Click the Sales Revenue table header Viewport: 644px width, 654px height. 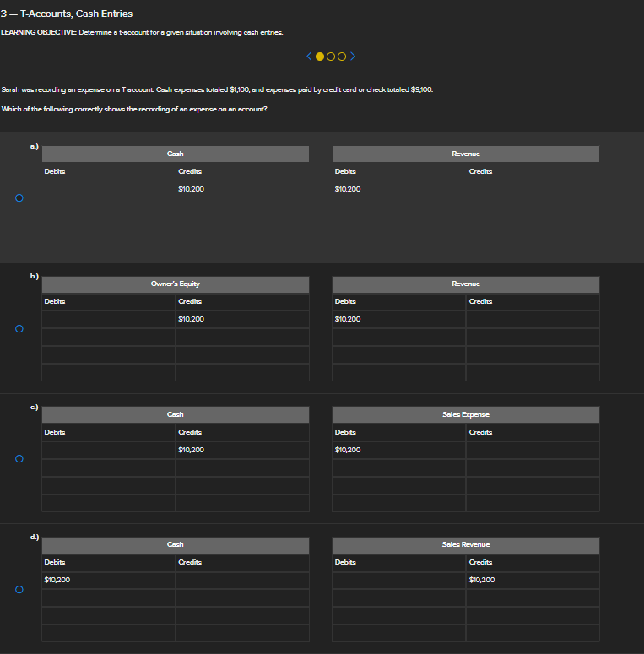click(465, 544)
